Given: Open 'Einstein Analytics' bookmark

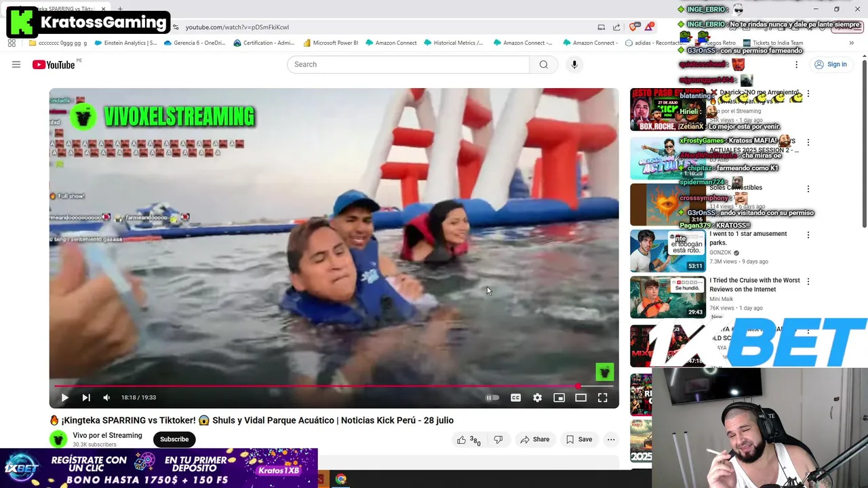Looking at the screenshot, I should pos(125,43).
